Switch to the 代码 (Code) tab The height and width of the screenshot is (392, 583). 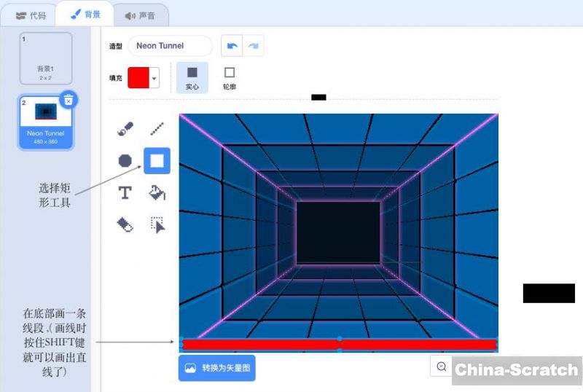click(31, 15)
